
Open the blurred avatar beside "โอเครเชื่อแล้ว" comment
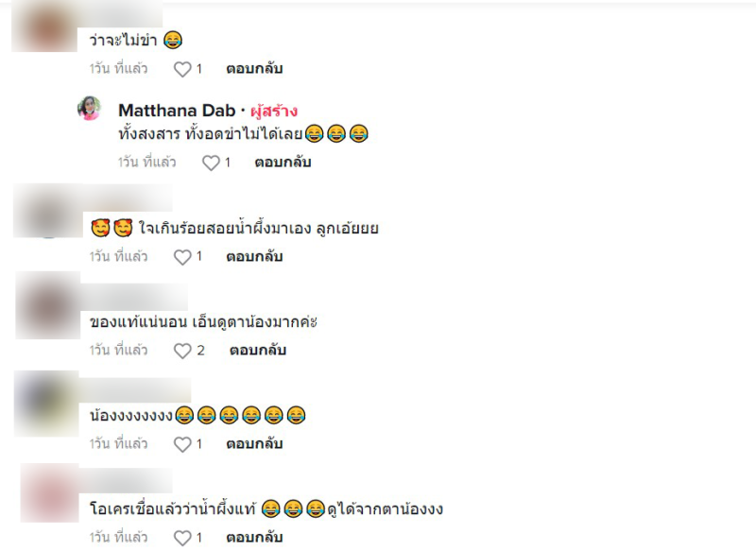tap(50, 493)
